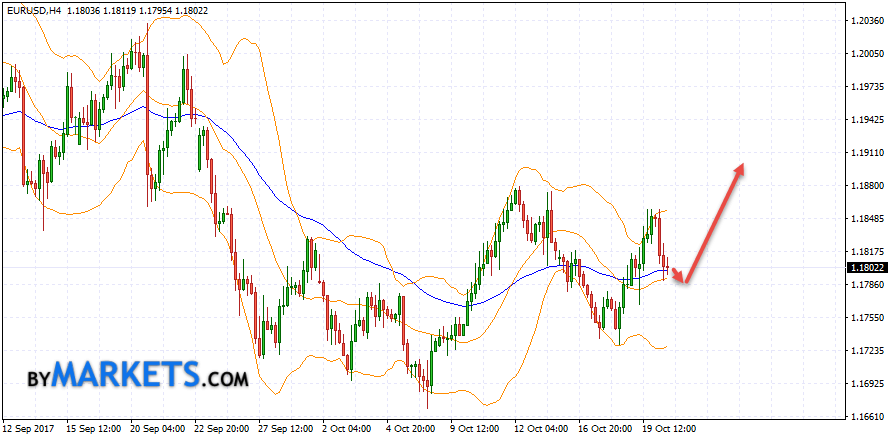
Task: Click the EURUSD,H4 chart title text
Action: [36, 8]
